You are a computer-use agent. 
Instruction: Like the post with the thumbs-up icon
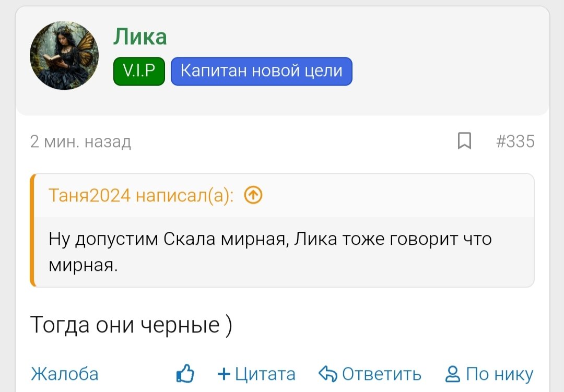pos(185,374)
